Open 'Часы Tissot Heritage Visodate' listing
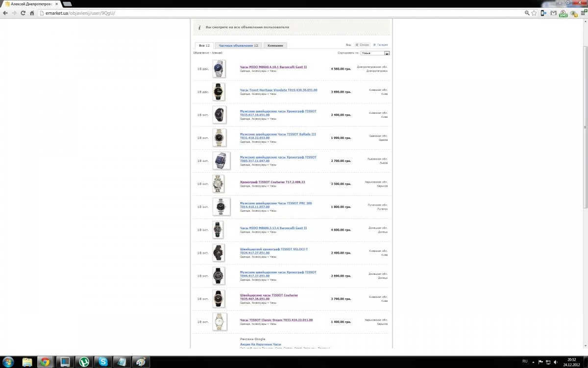588x368 pixels. click(278, 90)
